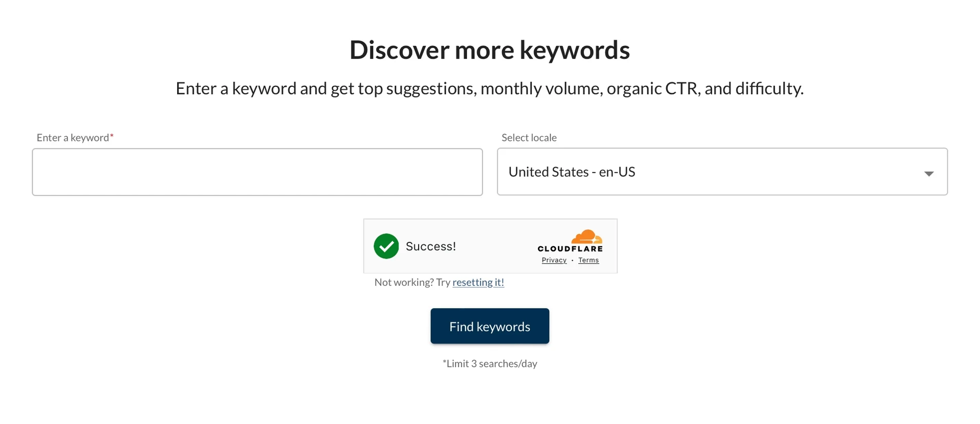Click the "Select locale" label
Viewport: 980px width, 424px height.
coord(529,138)
